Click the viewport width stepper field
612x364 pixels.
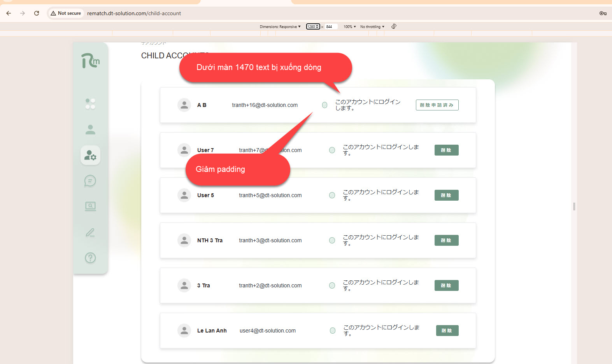pyautogui.click(x=312, y=27)
